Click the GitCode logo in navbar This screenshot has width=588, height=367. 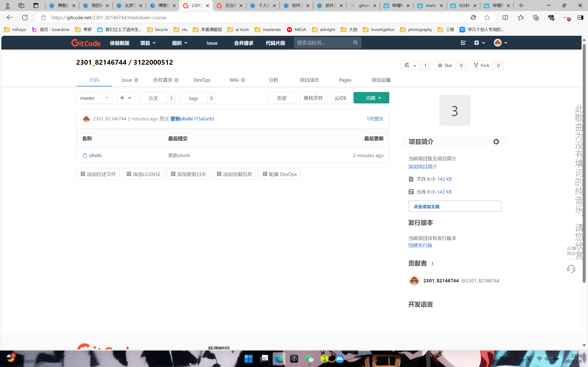(86, 43)
